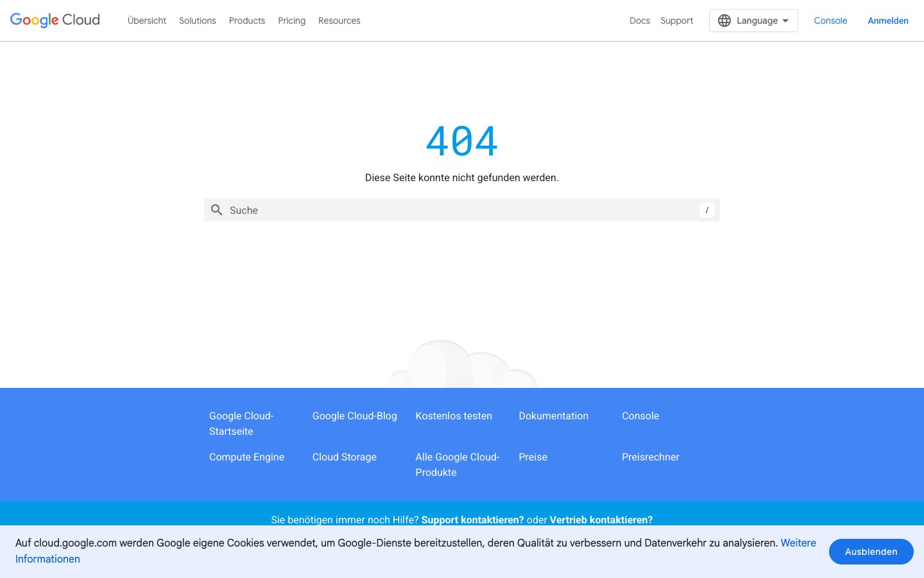Click Support kontaktieren in the help banner
Viewport: 924px width, 578px height.
[472, 520]
